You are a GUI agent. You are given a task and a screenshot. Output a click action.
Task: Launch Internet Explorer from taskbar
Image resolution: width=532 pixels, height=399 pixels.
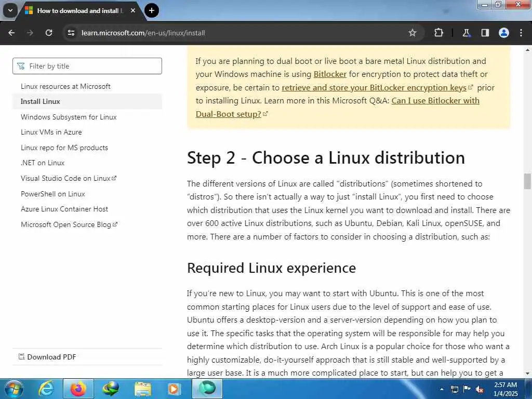point(46,389)
